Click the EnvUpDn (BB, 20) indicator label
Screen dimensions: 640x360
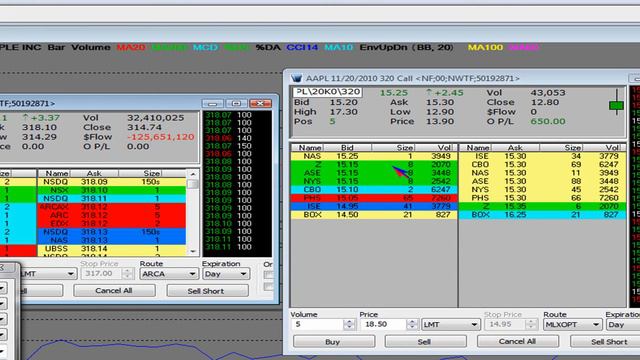(407, 47)
